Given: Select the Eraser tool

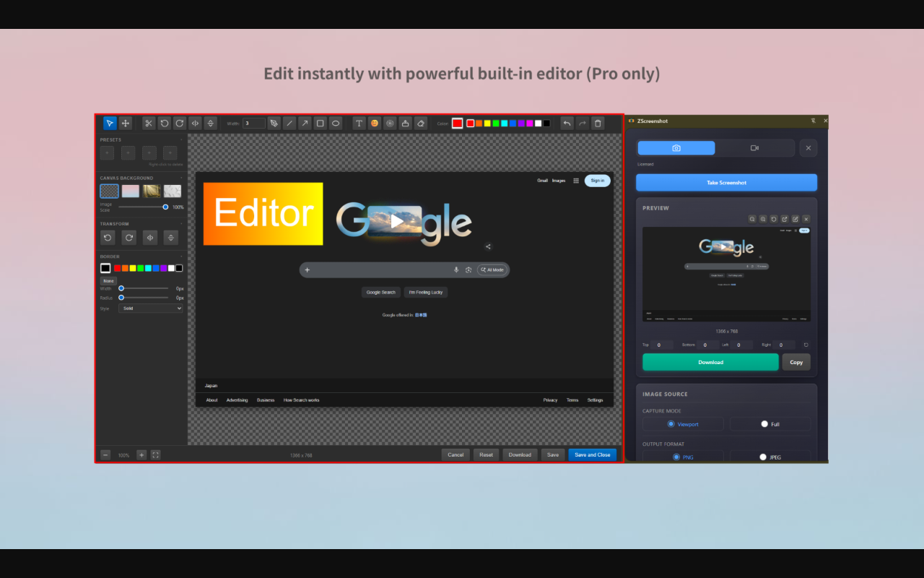Looking at the screenshot, I should pyautogui.click(x=421, y=123).
